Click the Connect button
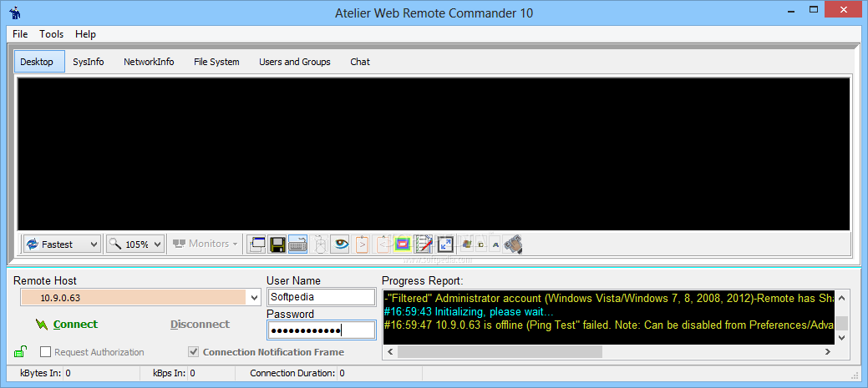This screenshot has width=868, height=388. [67, 324]
